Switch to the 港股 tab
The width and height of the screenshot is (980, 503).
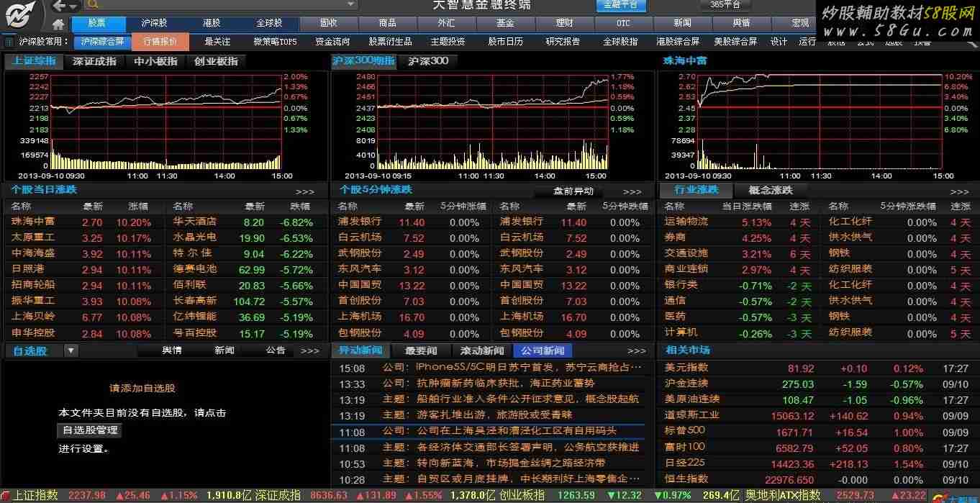(212, 23)
